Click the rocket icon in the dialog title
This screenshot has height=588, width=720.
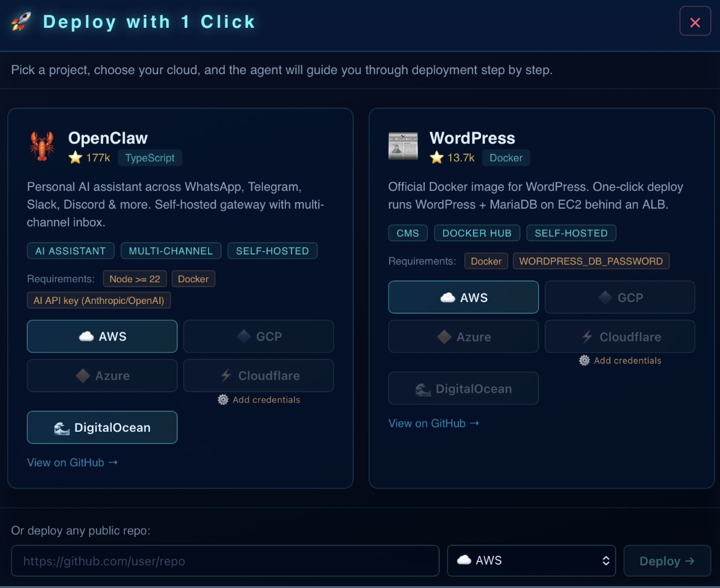click(x=20, y=22)
